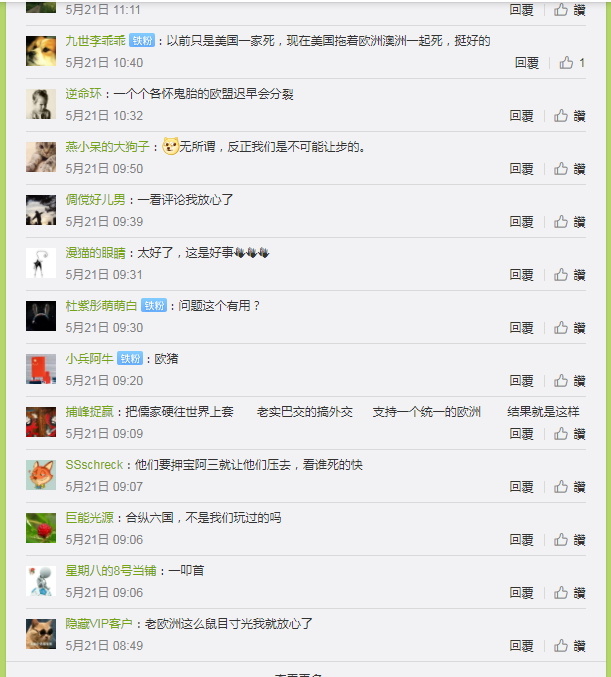This screenshot has width=611, height=677.
Task: Thumbs-up 倜傥好儿男's comment
Action: 570,222
